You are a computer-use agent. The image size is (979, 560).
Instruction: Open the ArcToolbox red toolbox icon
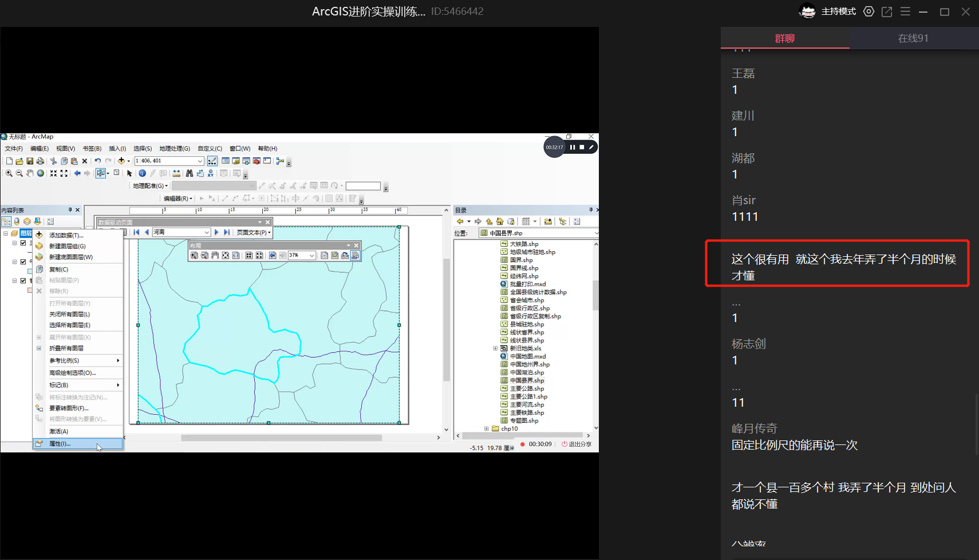click(256, 161)
